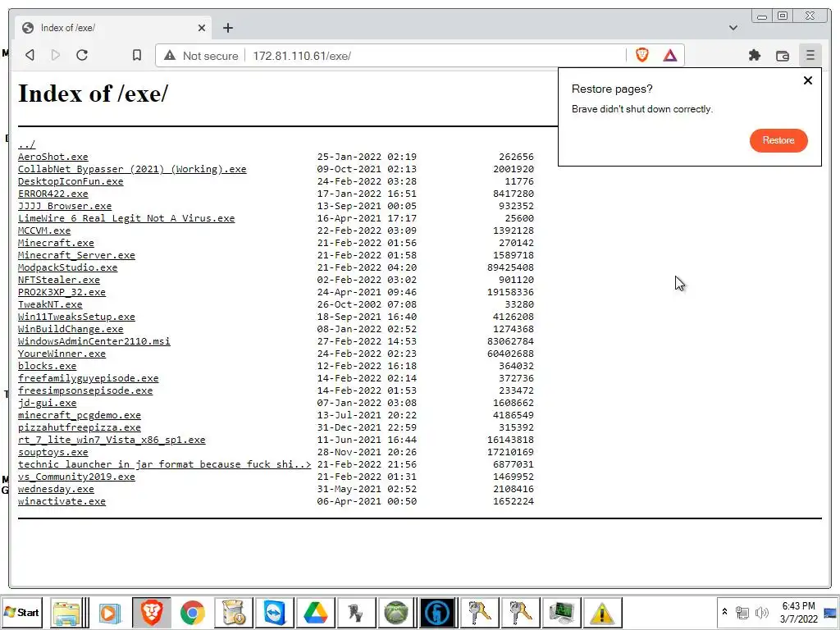Click the forward navigation arrow
840x630 pixels.
click(x=56, y=55)
